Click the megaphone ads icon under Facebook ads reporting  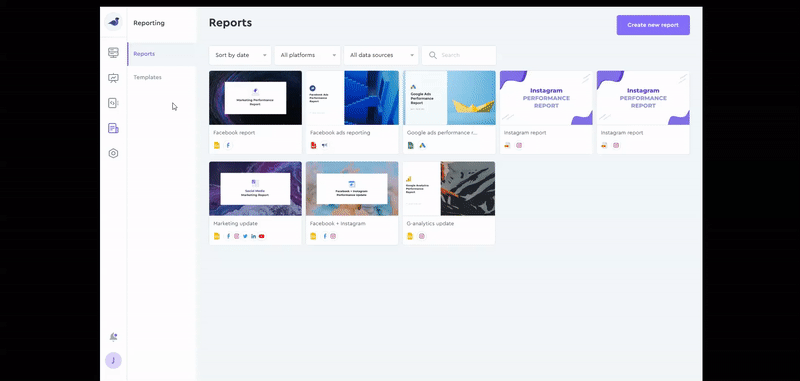coord(325,145)
